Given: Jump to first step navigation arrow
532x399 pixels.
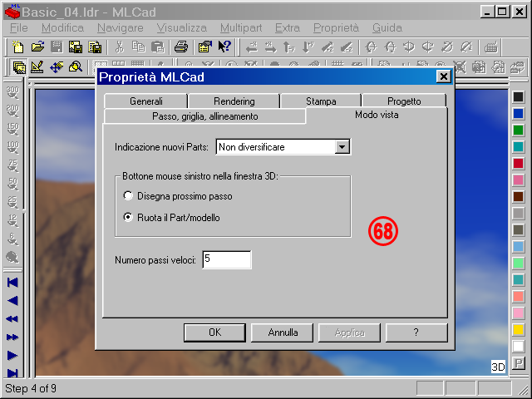Looking at the screenshot, I should pos(12,283).
